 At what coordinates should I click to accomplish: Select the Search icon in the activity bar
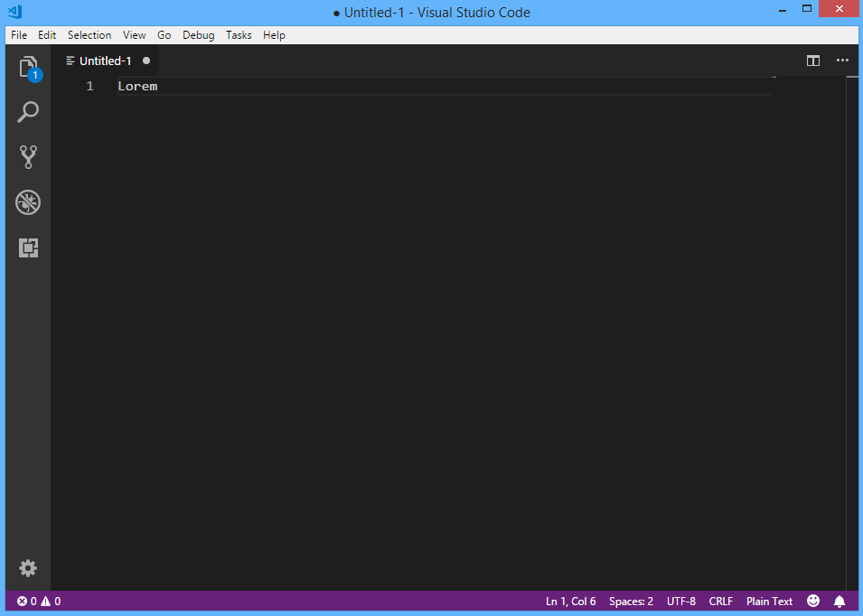pyautogui.click(x=28, y=112)
